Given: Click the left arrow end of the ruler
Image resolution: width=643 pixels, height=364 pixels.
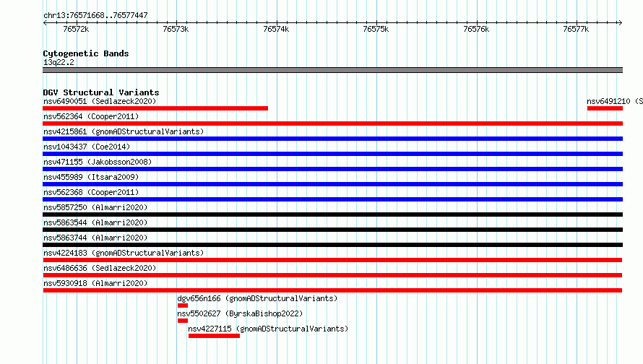Looking at the screenshot, I should tap(45, 23).
